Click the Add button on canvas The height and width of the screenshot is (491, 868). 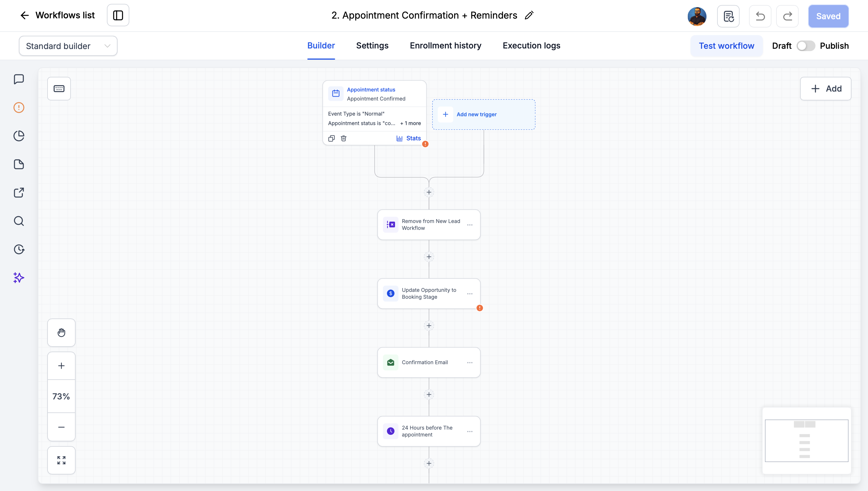click(825, 89)
